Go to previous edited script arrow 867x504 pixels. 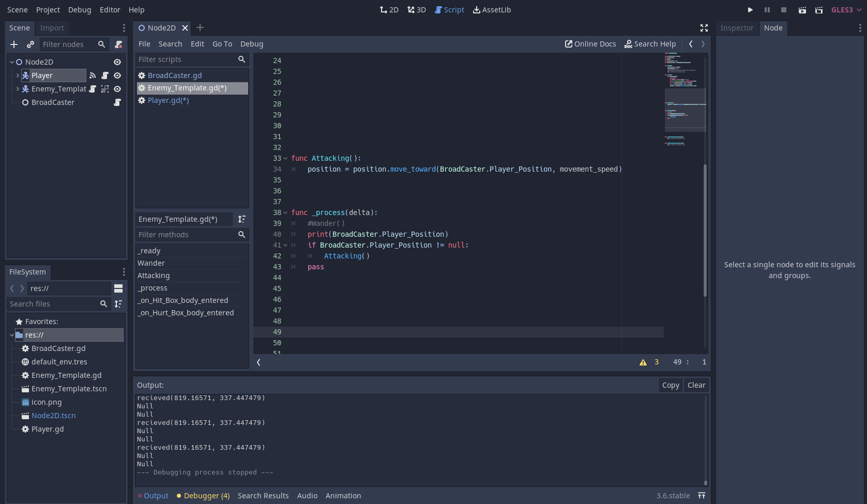691,44
